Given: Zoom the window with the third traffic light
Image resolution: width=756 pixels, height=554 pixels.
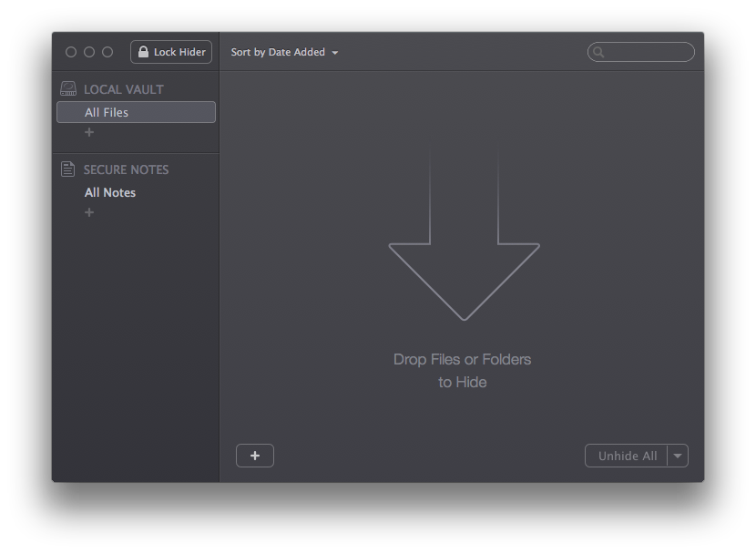Looking at the screenshot, I should [x=107, y=52].
